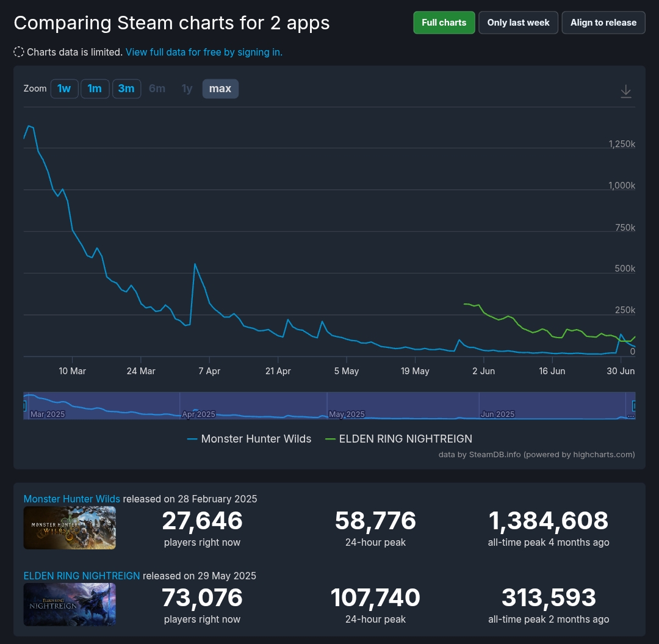Click the disabled 6m zoom option
Screen dimensions: 659x644
157,89
